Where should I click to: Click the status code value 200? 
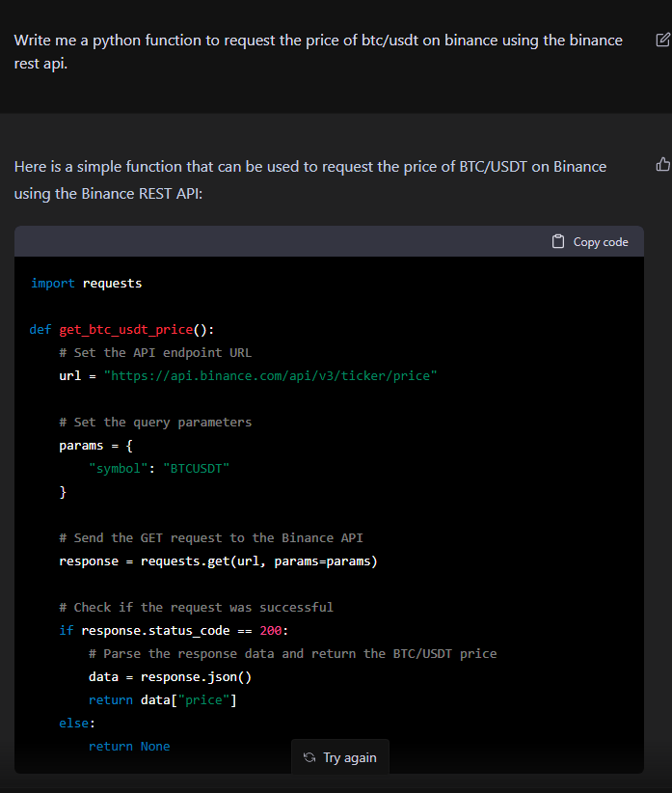pos(270,631)
